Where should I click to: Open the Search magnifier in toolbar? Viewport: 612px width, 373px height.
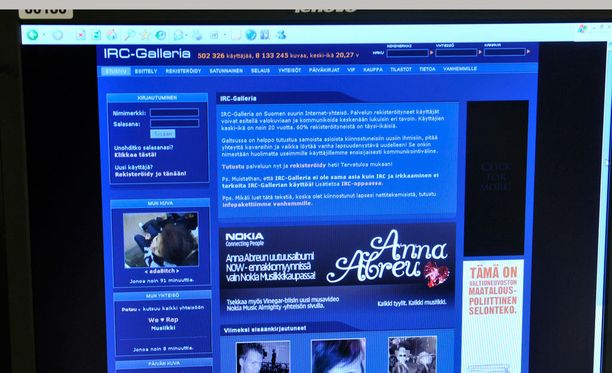pos(129,35)
